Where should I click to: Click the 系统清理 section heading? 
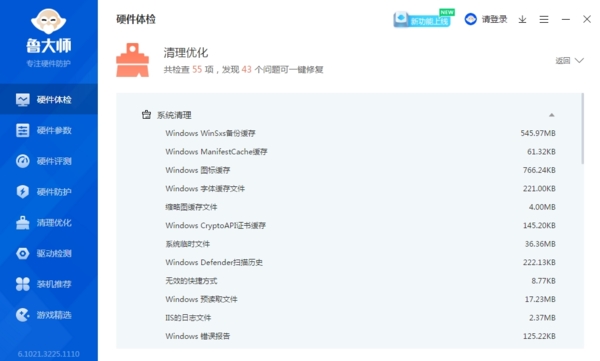pyautogui.click(x=174, y=115)
